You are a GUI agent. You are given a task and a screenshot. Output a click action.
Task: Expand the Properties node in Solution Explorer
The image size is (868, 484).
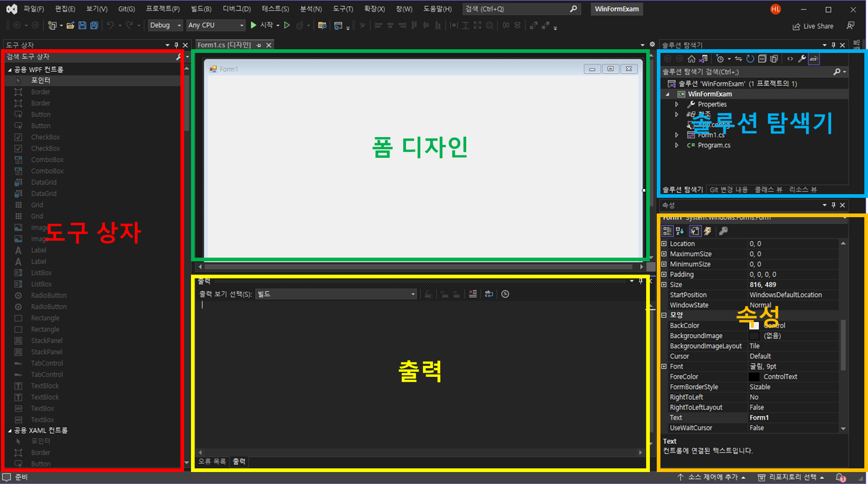(x=677, y=104)
